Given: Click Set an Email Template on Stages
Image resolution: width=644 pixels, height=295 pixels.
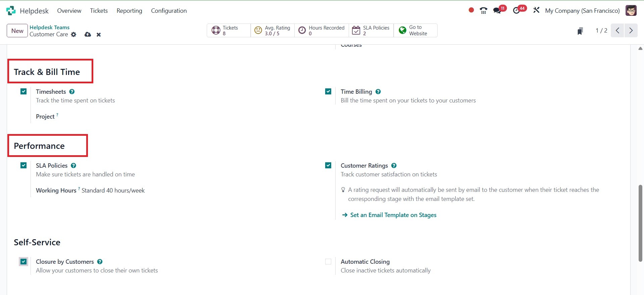Looking at the screenshot, I should point(393,215).
